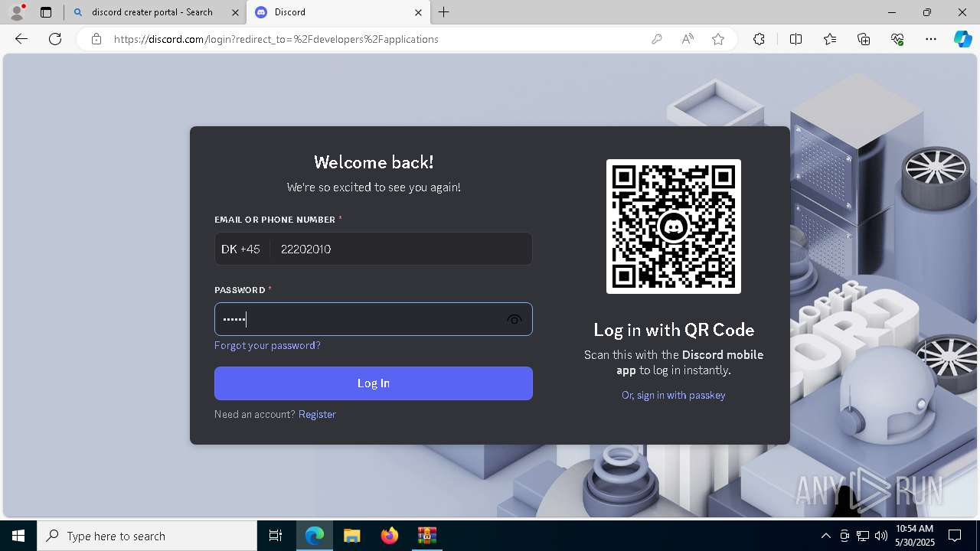The height and width of the screenshot is (551, 980).
Task: Launch Firefox from taskbar
Action: [x=389, y=536]
